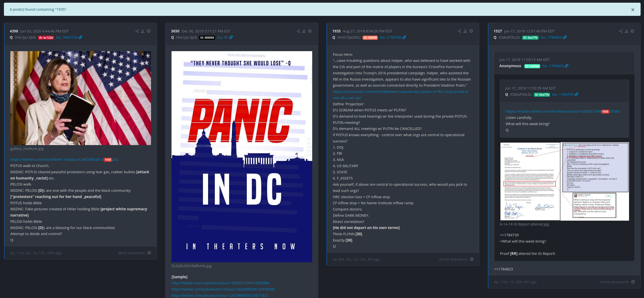Click download icon on post 3650
Image resolution: width=644 pixels, height=298 pixels.
[304, 31]
